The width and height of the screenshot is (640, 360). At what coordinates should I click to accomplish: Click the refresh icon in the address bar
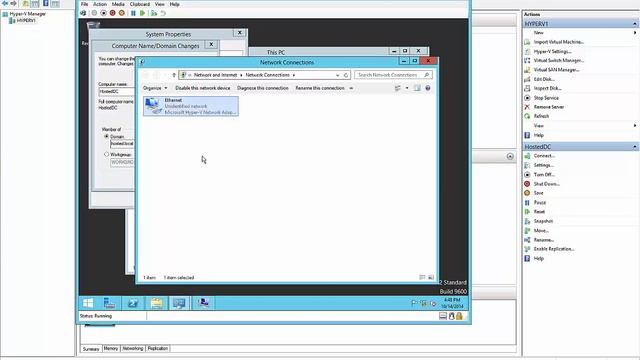(346, 75)
